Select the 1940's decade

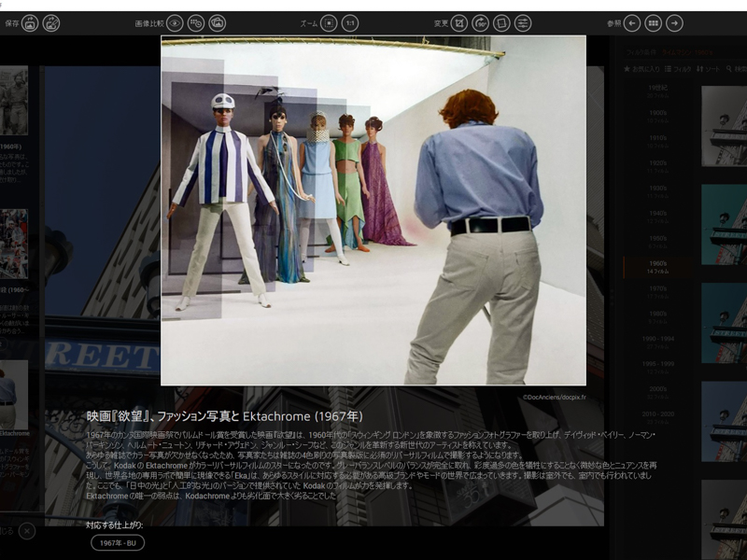point(658,217)
